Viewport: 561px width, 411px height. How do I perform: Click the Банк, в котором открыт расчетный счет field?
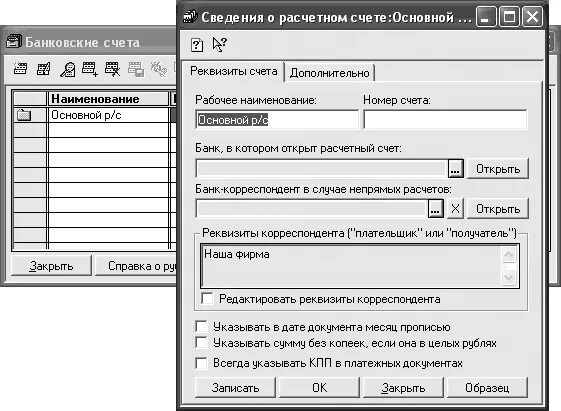click(321, 168)
